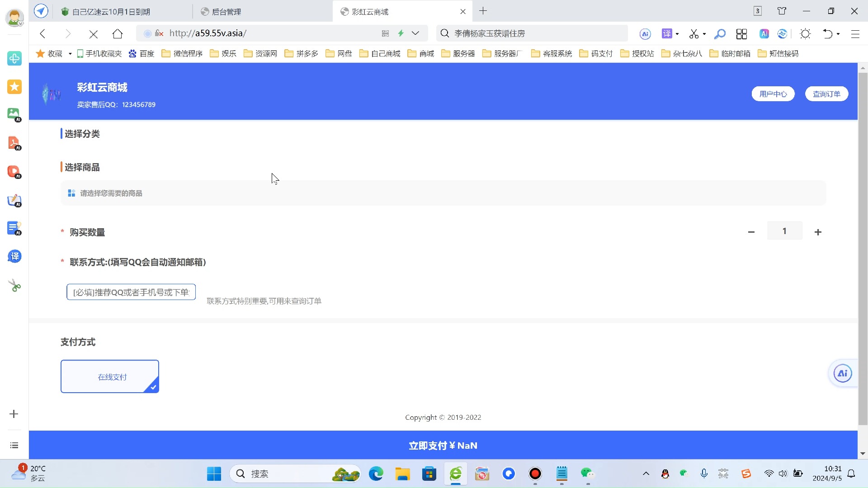The height and width of the screenshot is (488, 868).
Task: Click the home page icon in toolbar
Action: click(118, 33)
